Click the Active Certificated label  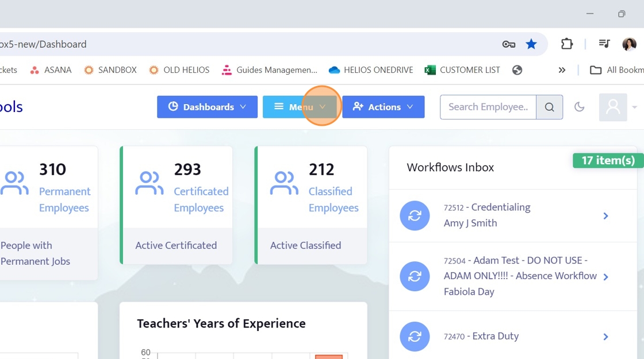[x=176, y=245]
